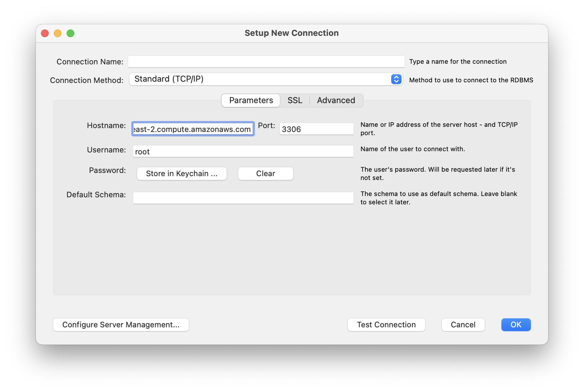The width and height of the screenshot is (584, 392).
Task: Click into the Port field
Action: click(316, 129)
